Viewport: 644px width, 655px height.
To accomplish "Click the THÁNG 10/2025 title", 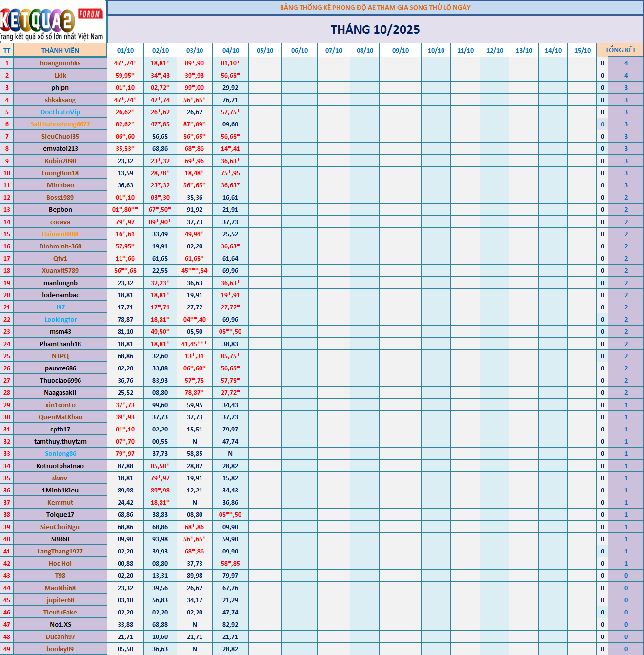I will (375, 30).
